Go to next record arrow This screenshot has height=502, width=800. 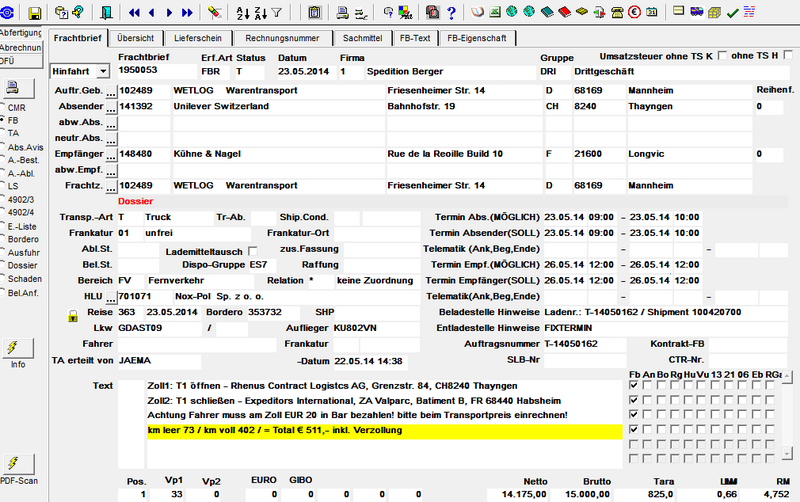[169, 13]
